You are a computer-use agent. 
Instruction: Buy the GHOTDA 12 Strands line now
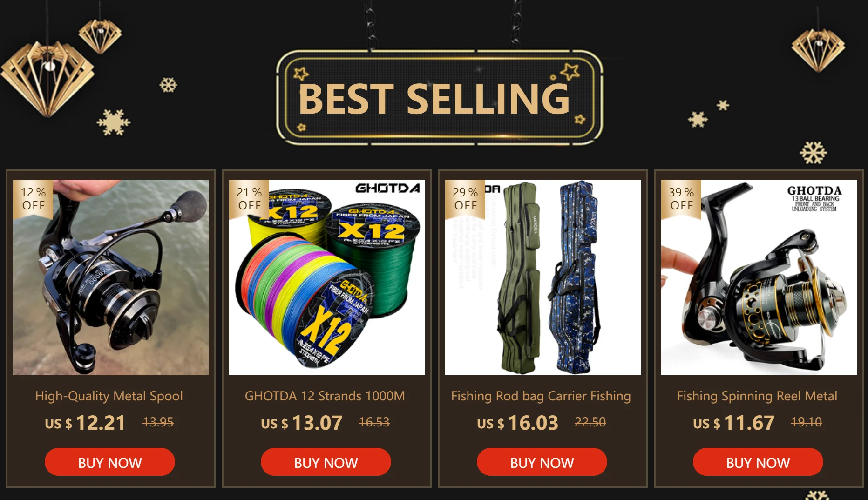(x=326, y=462)
